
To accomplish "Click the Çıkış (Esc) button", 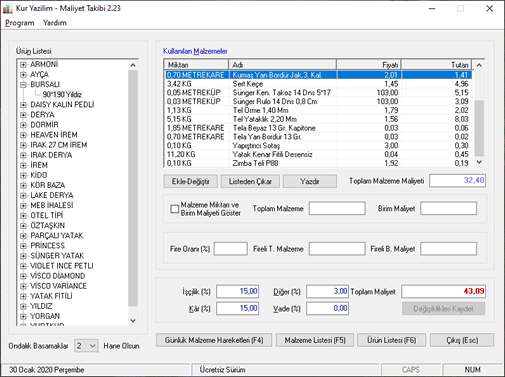I will [x=462, y=340].
